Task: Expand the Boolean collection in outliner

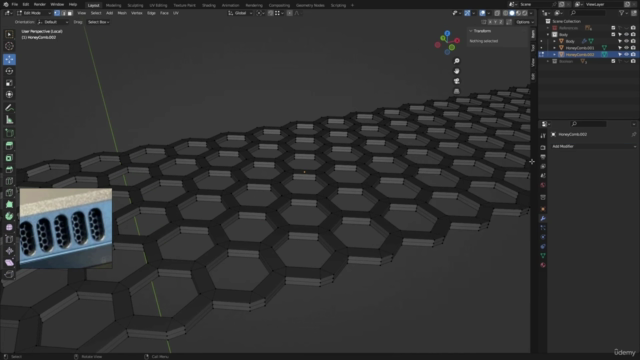Action: pyautogui.click(x=548, y=61)
